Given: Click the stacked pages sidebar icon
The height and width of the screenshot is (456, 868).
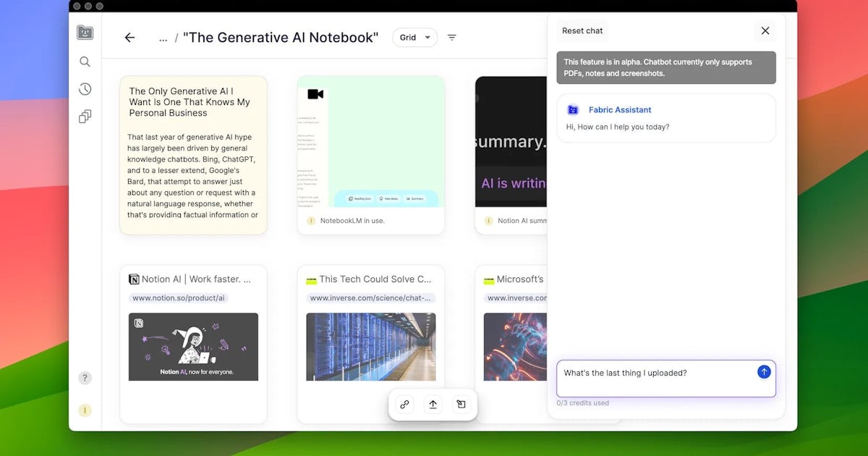Looking at the screenshot, I should tap(85, 117).
